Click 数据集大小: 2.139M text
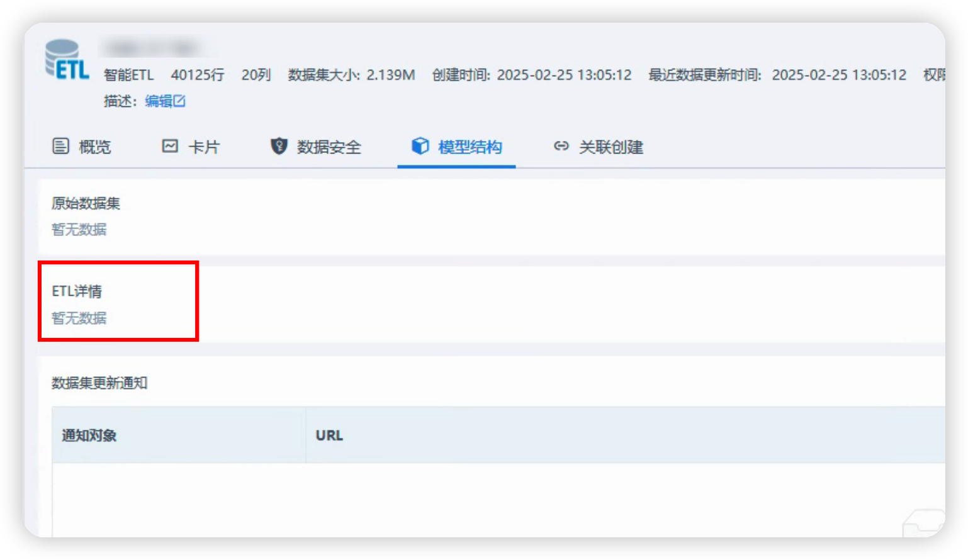The width and height of the screenshot is (968, 560). (351, 75)
